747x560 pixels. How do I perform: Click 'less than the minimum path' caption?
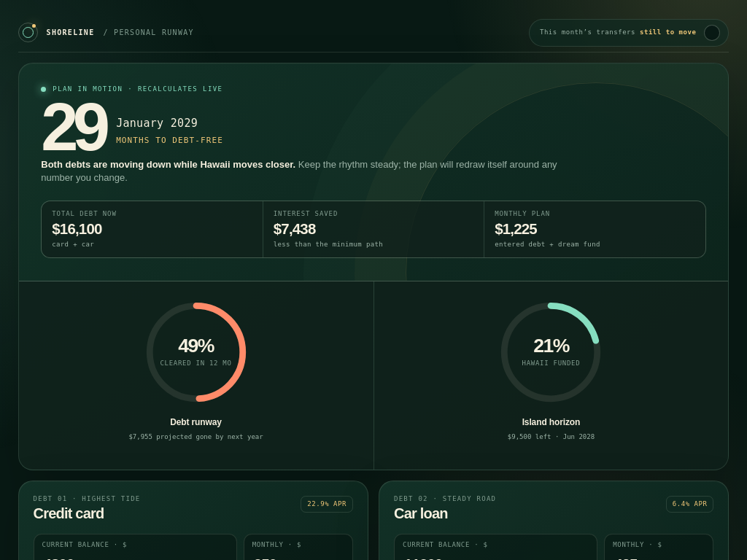328,244
